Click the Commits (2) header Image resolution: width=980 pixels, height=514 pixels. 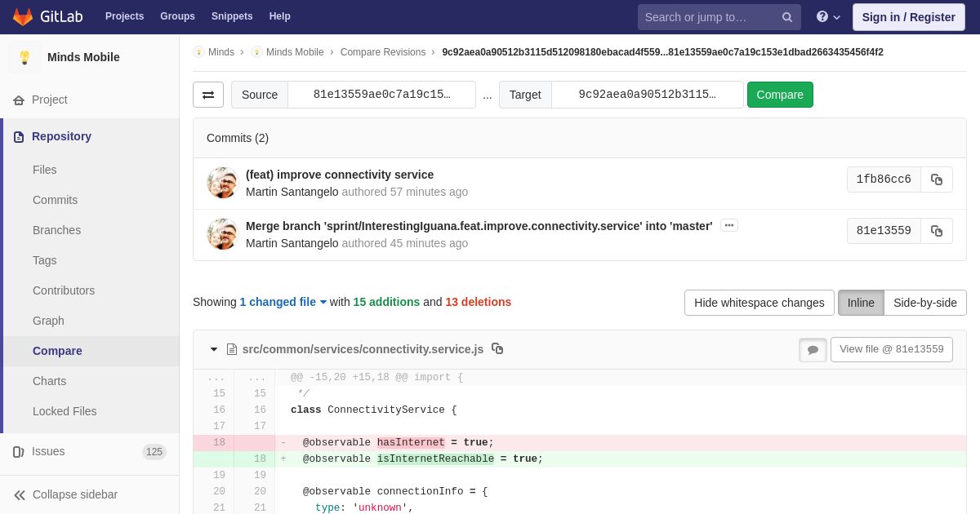(238, 138)
